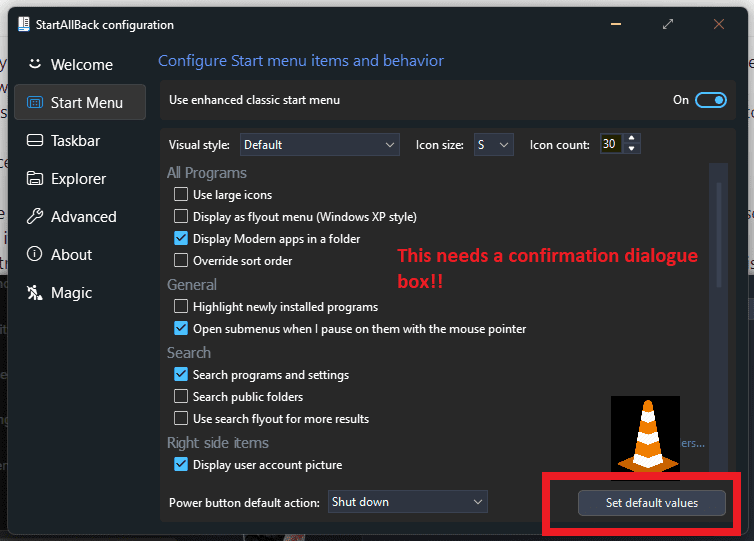Click the 'All Programs' group label
This screenshot has height=541, width=754.
pyautogui.click(x=207, y=173)
